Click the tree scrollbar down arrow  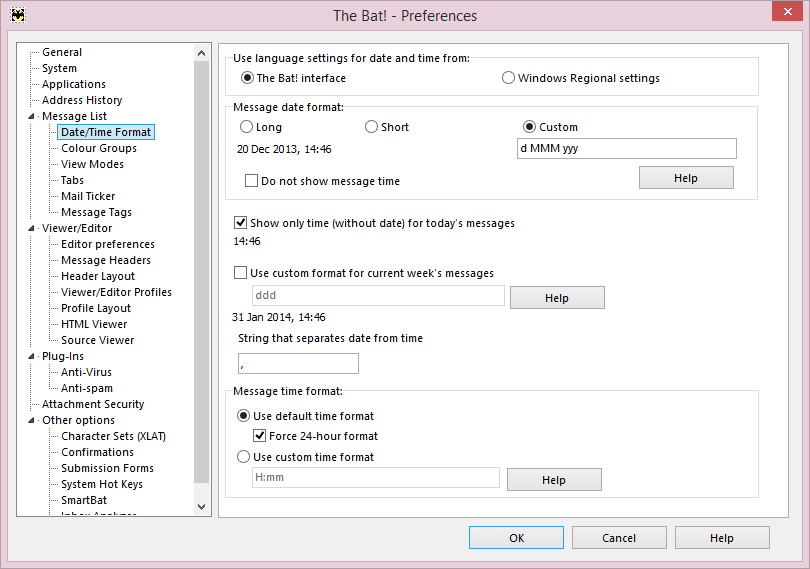[x=201, y=507]
